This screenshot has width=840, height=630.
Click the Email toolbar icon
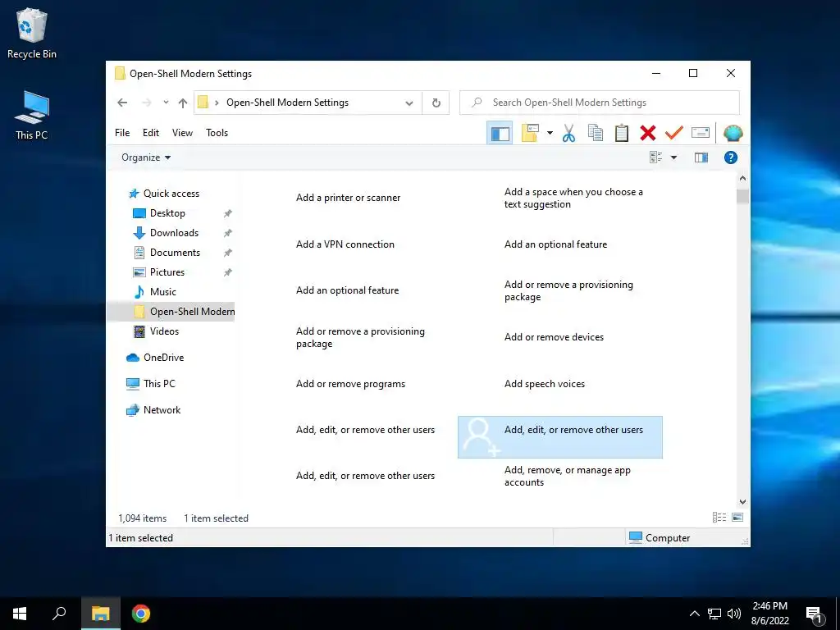(x=701, y=132)
